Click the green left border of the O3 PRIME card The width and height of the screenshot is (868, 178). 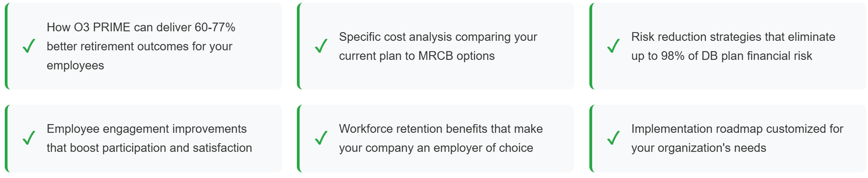pos(7,46)
